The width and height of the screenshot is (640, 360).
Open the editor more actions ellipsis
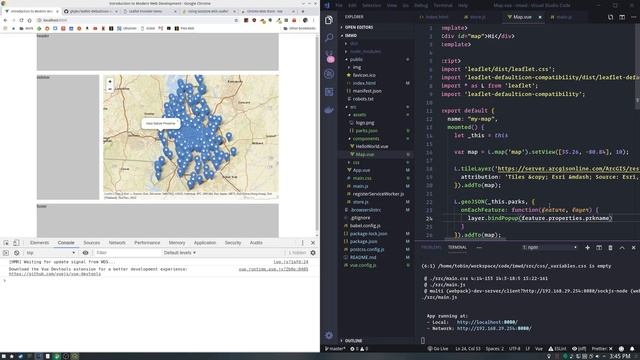633,17
